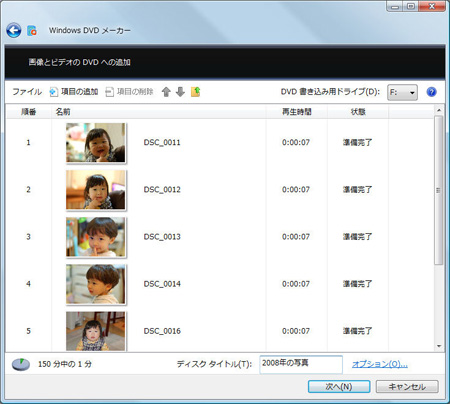Minimize the DVD Maker window
Screen dimensions: 450x404
click(x=395, y=6)
